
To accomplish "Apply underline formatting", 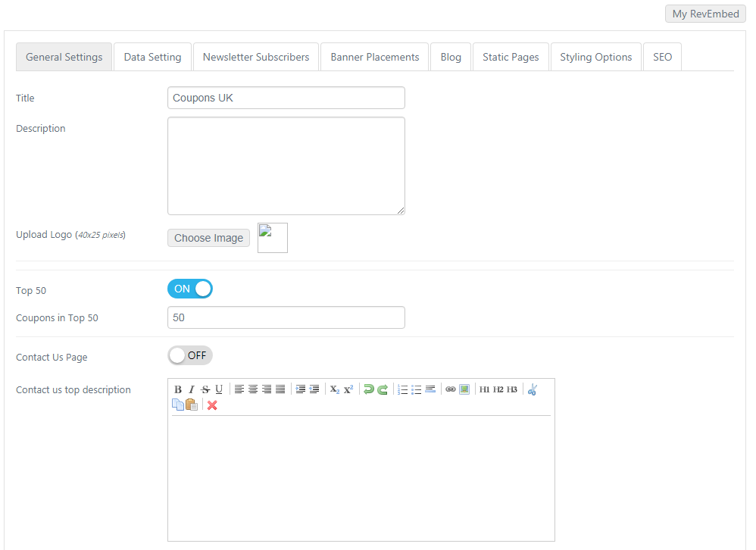I will pos(219,389).
